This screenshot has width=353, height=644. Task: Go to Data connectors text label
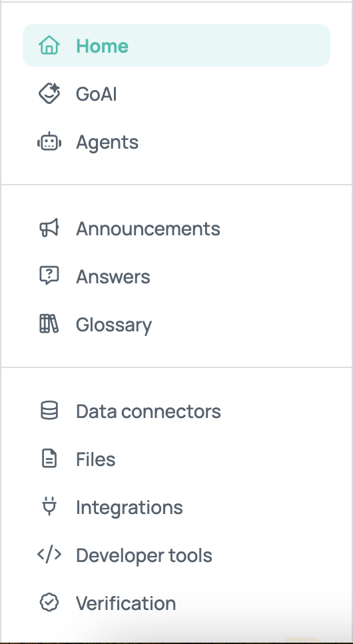pyautogui.click(x=149, y=411)
